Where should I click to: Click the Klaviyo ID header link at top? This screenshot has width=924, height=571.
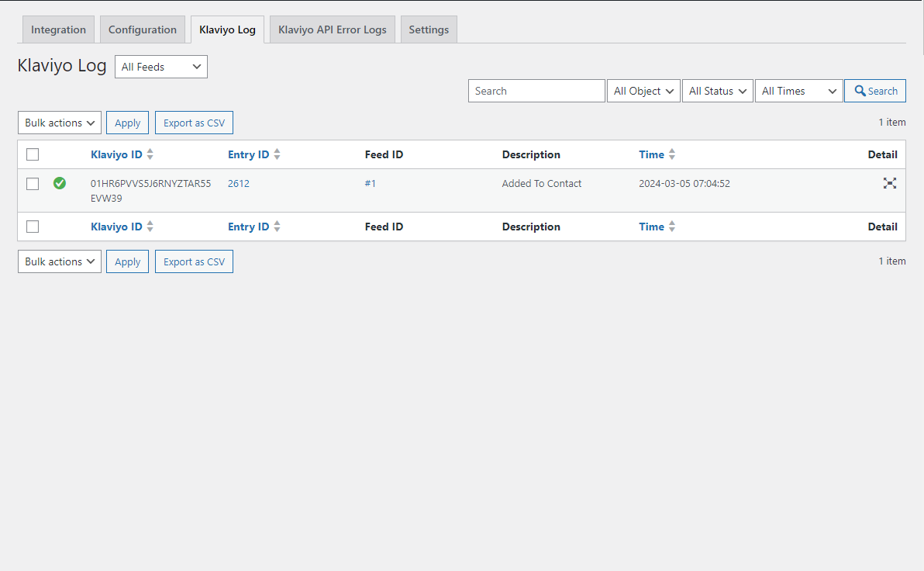pos(116,154)
